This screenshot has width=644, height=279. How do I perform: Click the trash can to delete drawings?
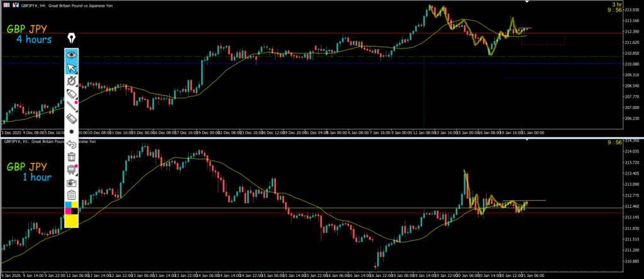72,157
